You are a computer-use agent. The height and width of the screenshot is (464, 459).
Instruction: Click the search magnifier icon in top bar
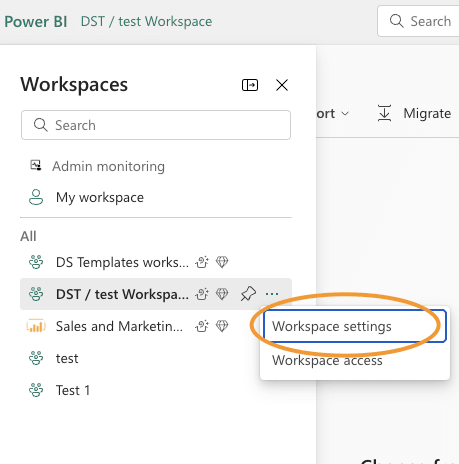pyautogui.click(x=397, y=21)
